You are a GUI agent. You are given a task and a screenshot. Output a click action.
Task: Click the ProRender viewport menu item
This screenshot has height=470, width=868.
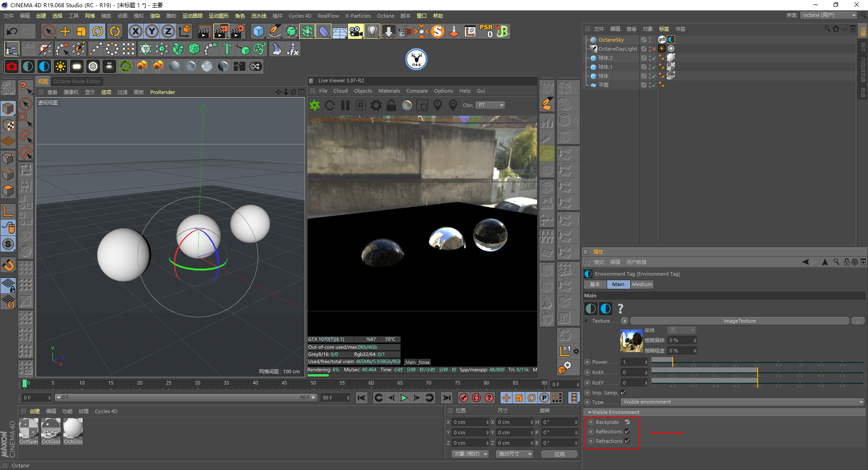[x=162, y=92]
